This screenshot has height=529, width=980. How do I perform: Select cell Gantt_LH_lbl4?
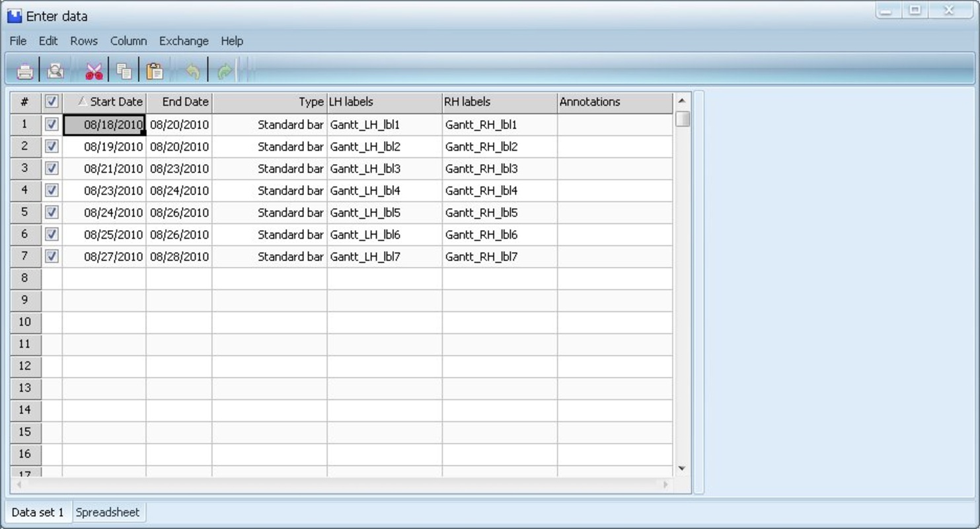(x=385, y=190)
